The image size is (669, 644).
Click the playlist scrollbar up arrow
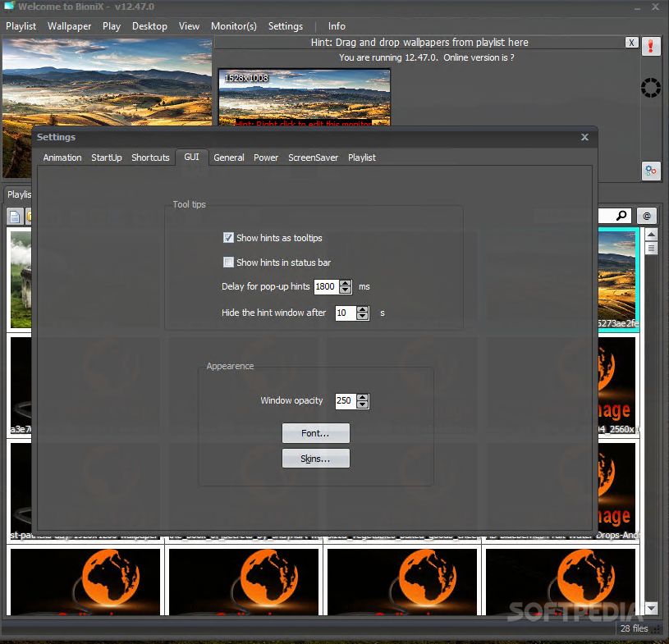pyautogui.click(x=651, y=234)
